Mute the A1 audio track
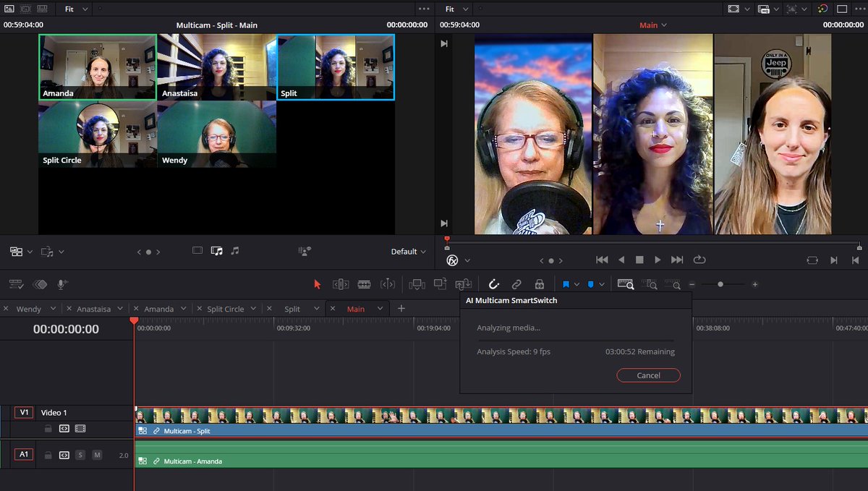 click(x=96, y=455)
